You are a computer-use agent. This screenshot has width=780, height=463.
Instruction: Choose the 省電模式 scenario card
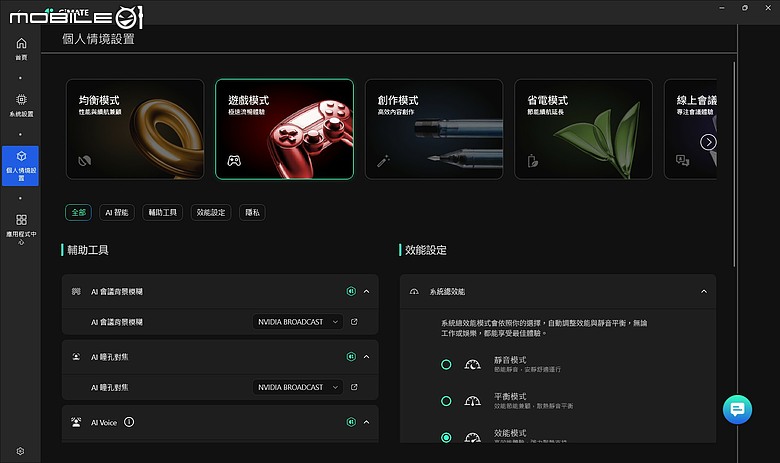tap(583, 129)
